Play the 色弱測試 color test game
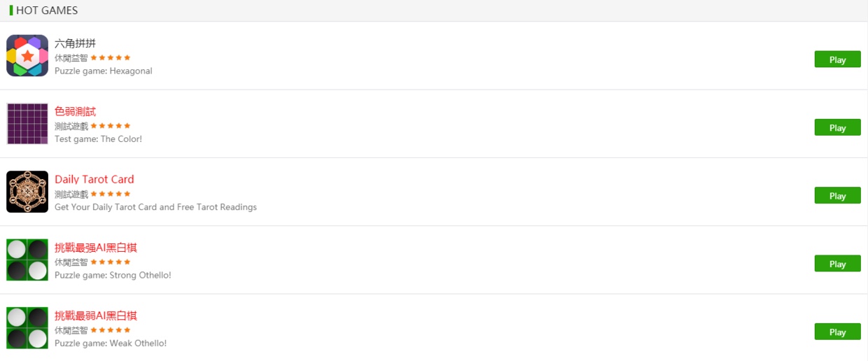This screenshot has height=361, width=868. point(837,127)
